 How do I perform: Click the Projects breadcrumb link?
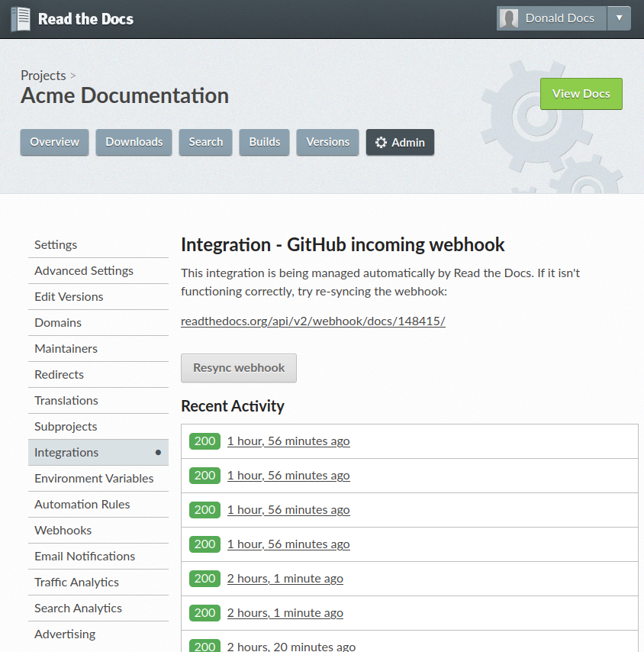pos(42,76)
